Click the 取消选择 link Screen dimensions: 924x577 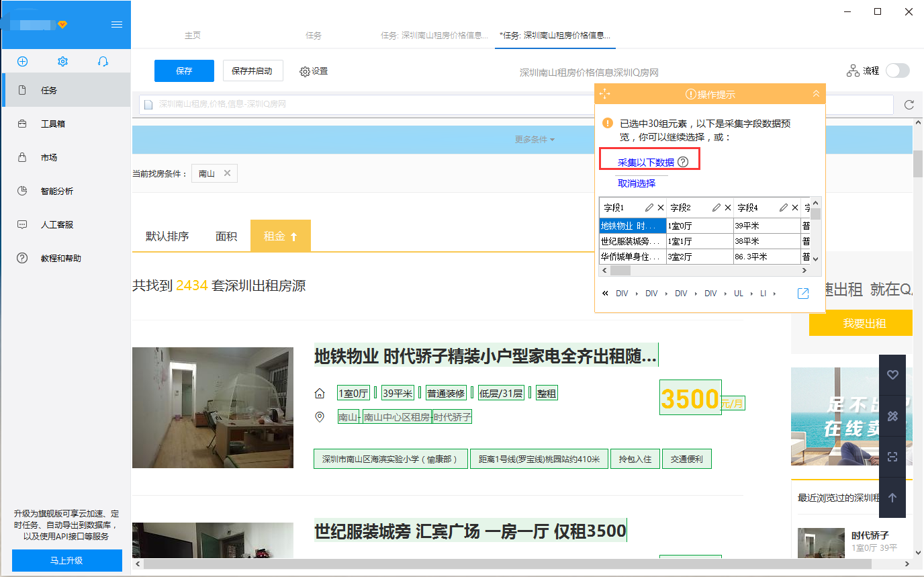[x=637, y=183]
